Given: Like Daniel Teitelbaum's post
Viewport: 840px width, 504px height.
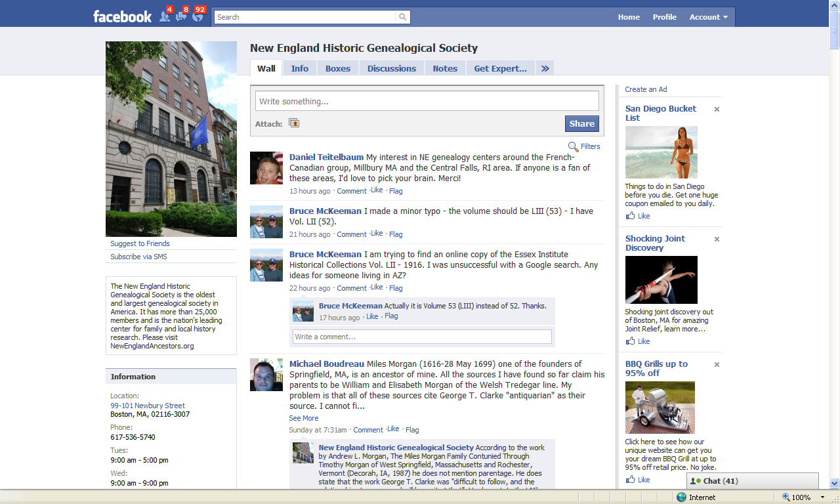Looking at the screenshot, I should pos(376,190).
